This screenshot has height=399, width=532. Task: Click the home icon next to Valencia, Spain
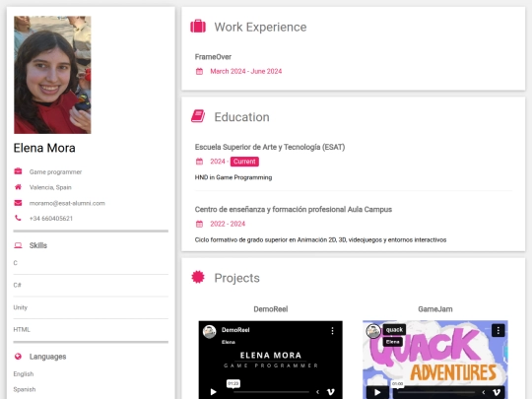tap(18, 187)
